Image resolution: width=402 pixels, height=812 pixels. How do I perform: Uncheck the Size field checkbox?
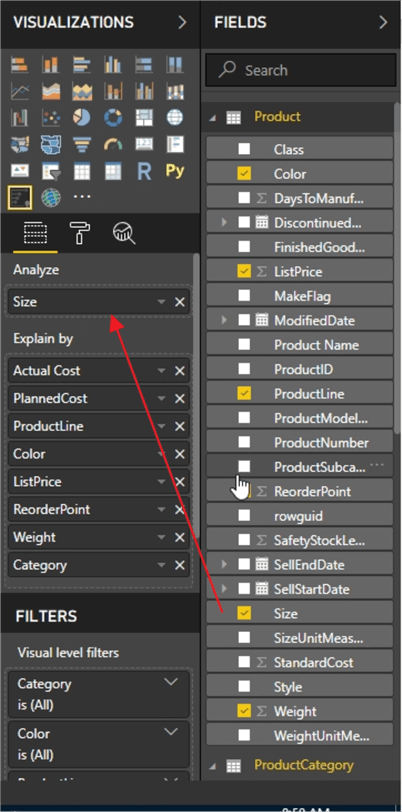pos(244,613)
